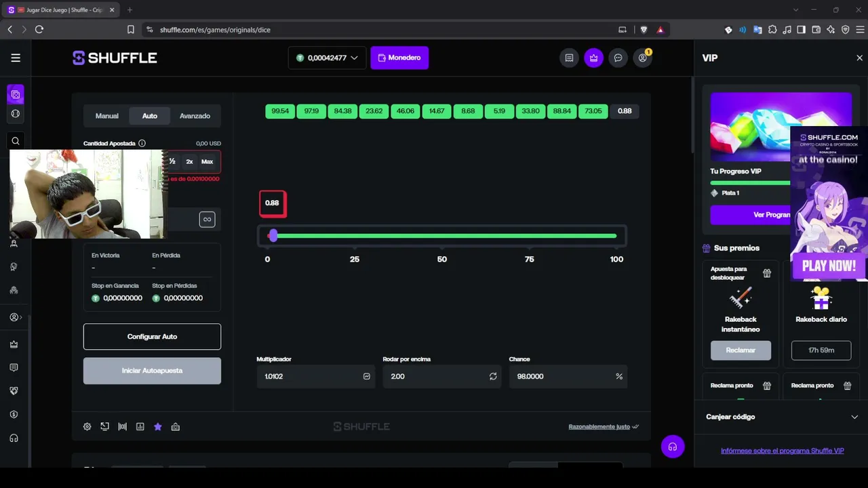The width and height of the screenshot is (868, 488).
Task: Click the Reclamar rakeback button
Action: pos(741,350)
